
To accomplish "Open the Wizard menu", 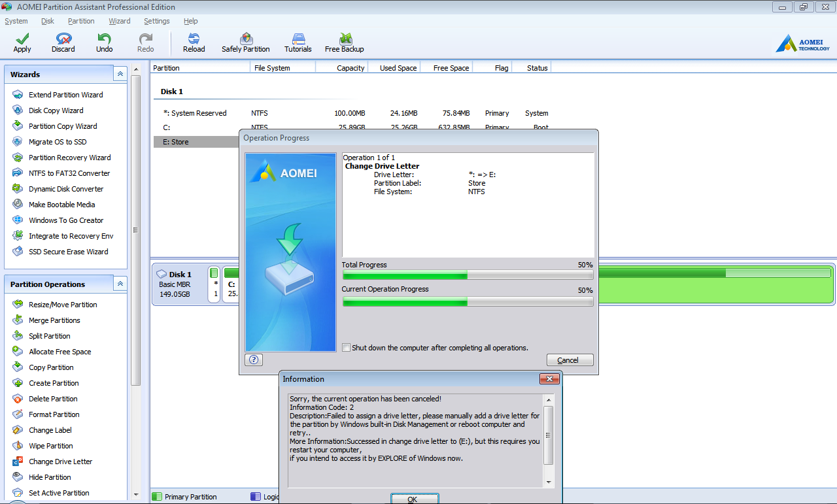I will [x=120, y=21].
